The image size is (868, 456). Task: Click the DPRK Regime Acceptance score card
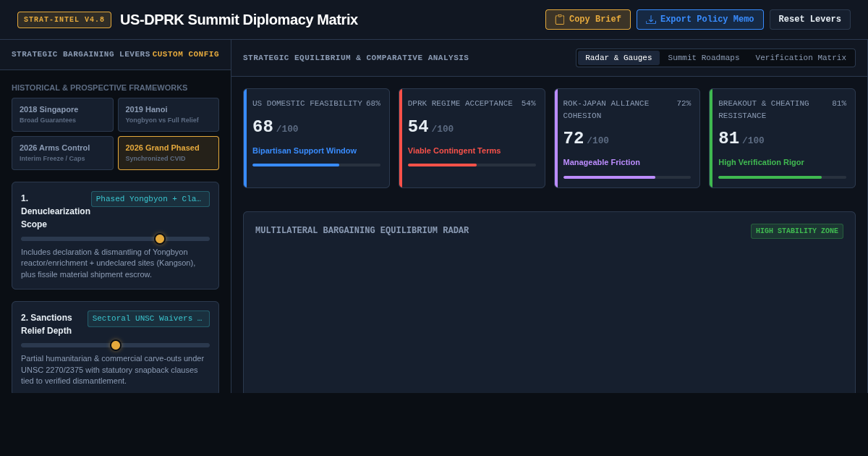[472, 138]
